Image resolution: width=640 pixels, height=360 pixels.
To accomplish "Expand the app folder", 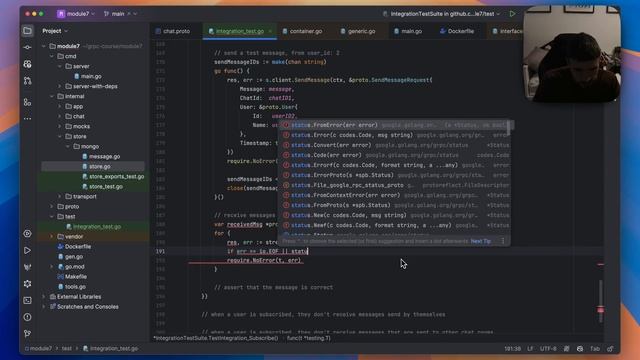I will coord(60,106).
